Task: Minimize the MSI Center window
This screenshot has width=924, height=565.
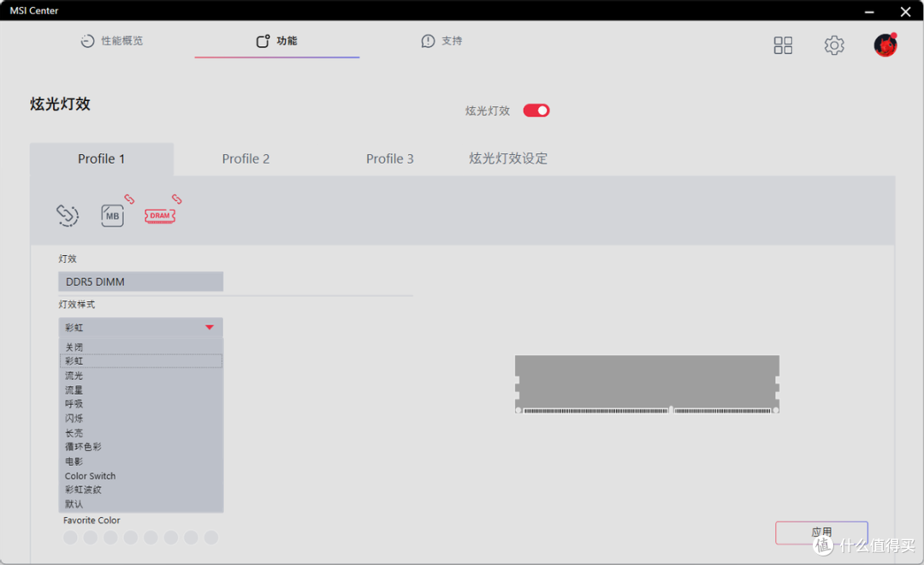Action: 869,11
